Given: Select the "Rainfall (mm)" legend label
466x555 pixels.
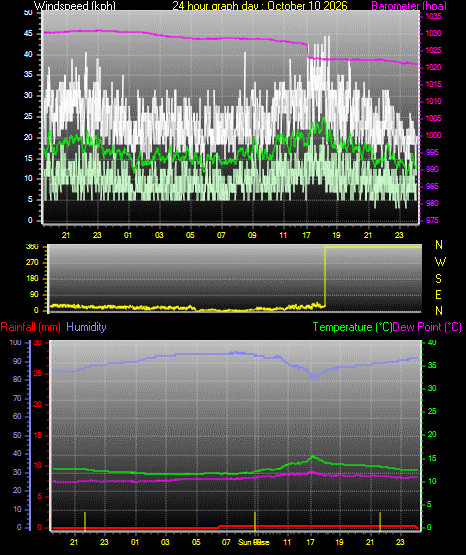Looking at the screenshot, I should pyautogui.click(x=30, y=327).
